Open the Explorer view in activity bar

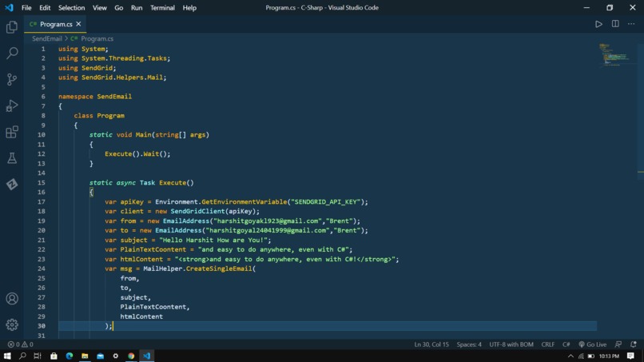point(12,27)
